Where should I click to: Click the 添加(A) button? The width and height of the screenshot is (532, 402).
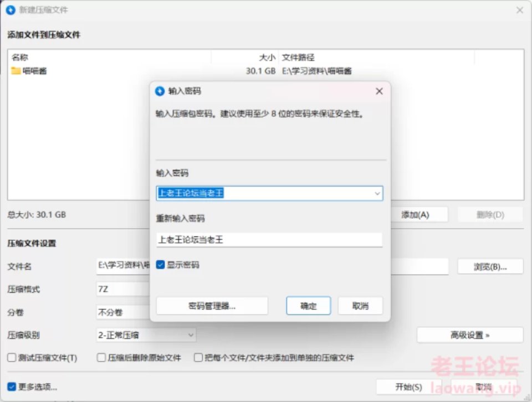416,215
